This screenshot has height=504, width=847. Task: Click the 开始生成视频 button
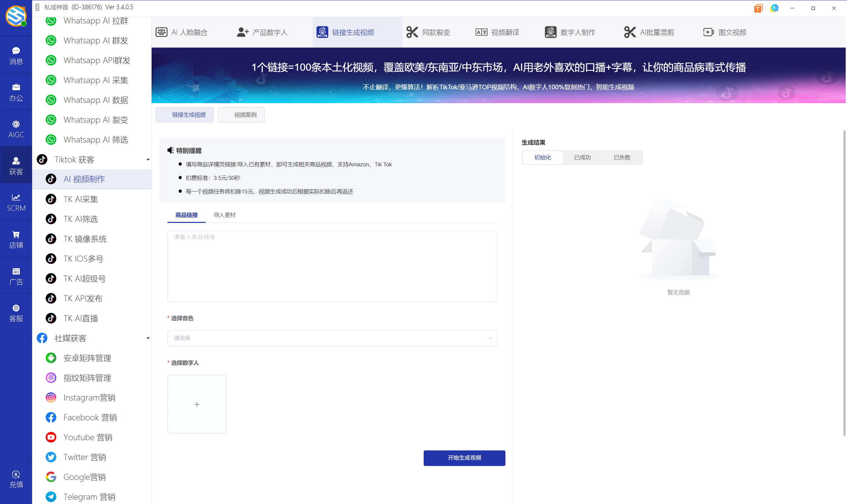click(x=464, y=458)
